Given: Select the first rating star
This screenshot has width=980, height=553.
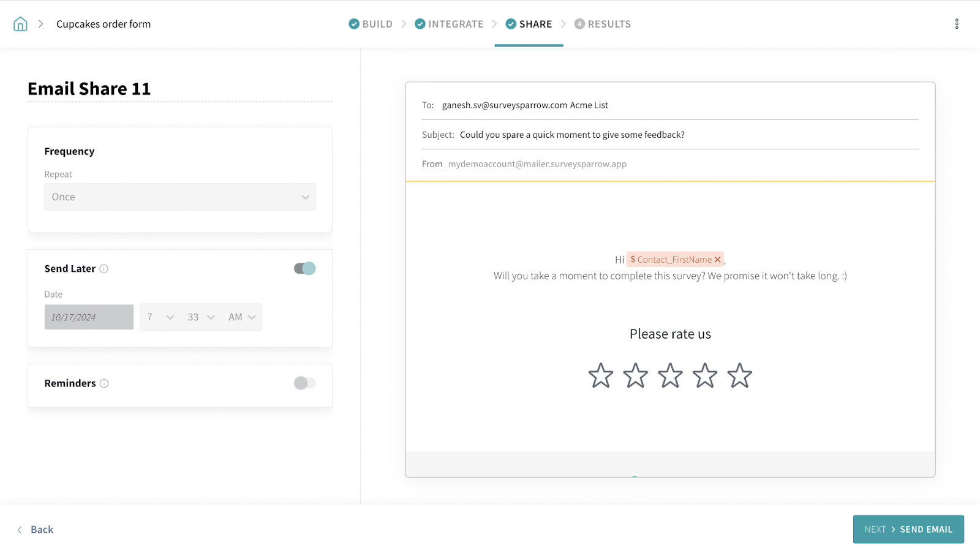Looking at the screenshot, I should point(600,376).
